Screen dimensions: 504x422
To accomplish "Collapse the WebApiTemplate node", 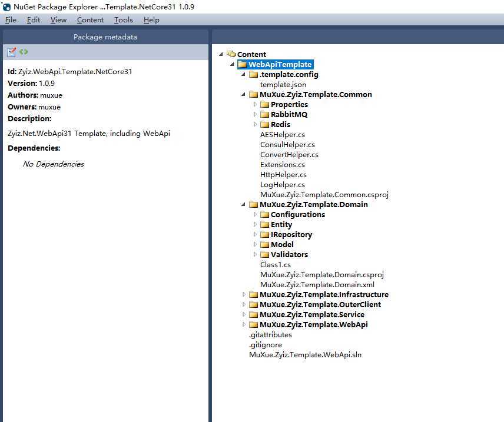I will pos(232,64).
